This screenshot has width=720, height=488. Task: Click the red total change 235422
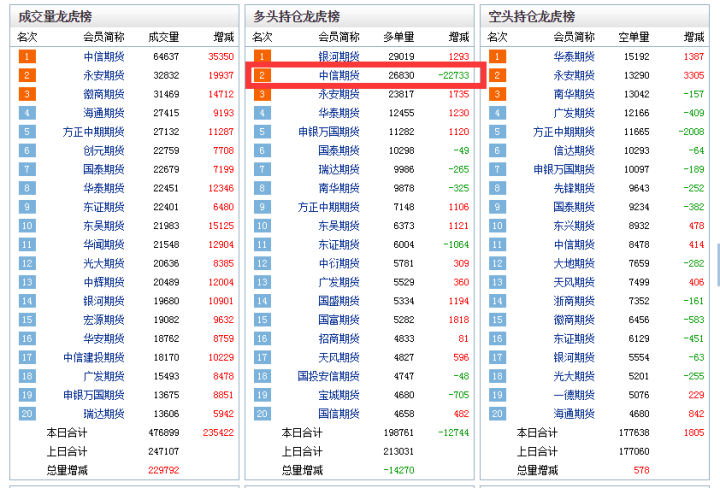[x=219, y=432]
